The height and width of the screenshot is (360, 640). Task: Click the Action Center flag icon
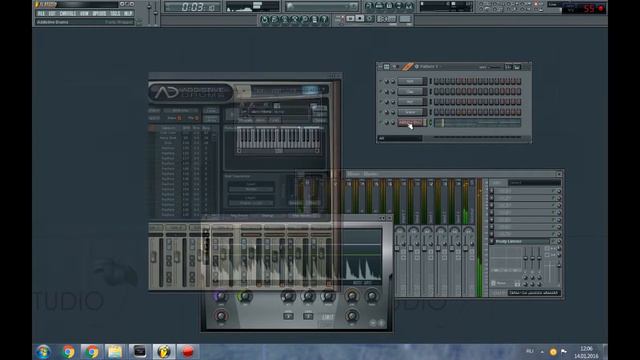564,351
